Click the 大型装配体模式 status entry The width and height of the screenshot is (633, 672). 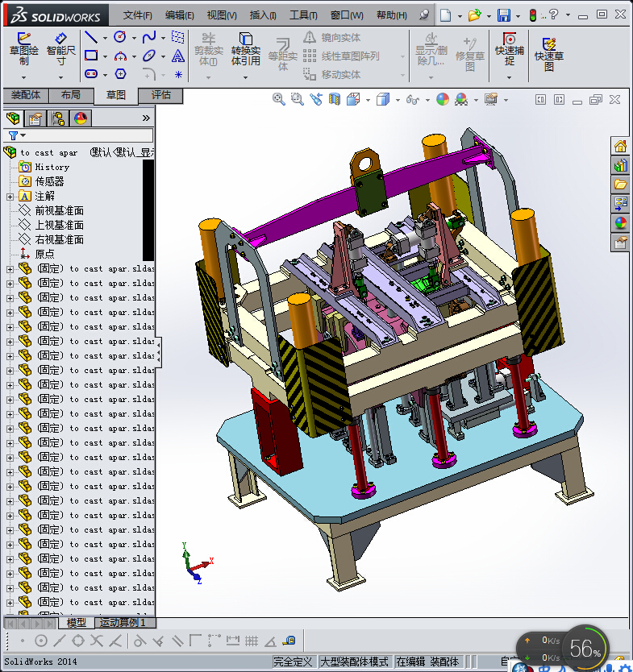coord(355,662)
